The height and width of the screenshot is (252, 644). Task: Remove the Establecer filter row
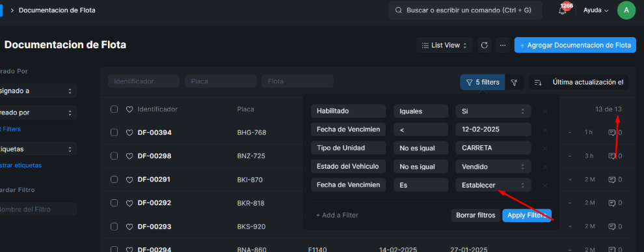(545, 186)
